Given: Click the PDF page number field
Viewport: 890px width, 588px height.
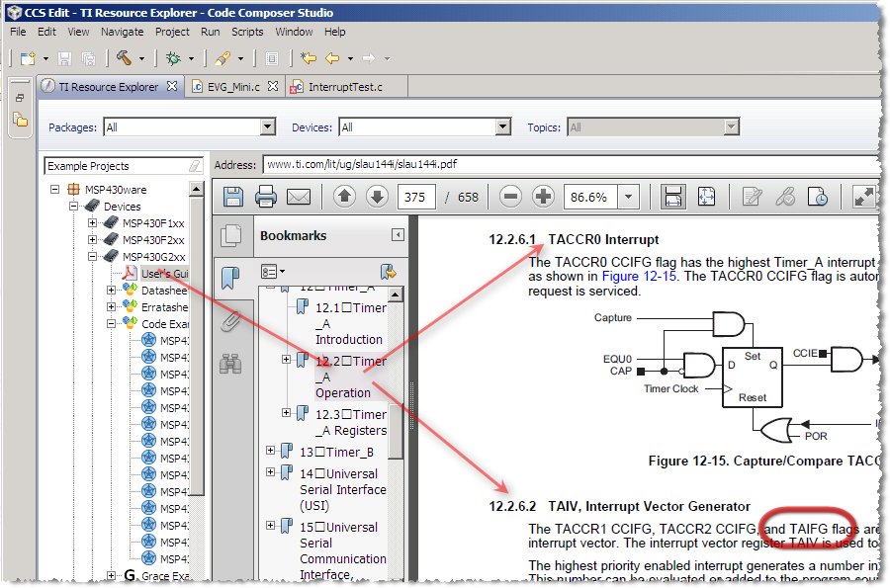Looking at the screenshot, I should pos(416,197).
